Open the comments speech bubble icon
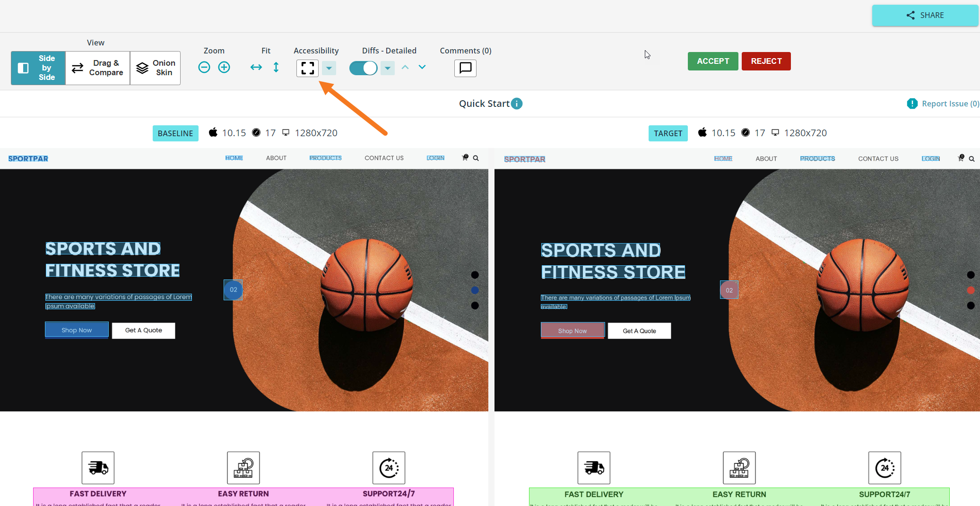The height and width of the screenshot is (506, 980). tap(465, 68)
